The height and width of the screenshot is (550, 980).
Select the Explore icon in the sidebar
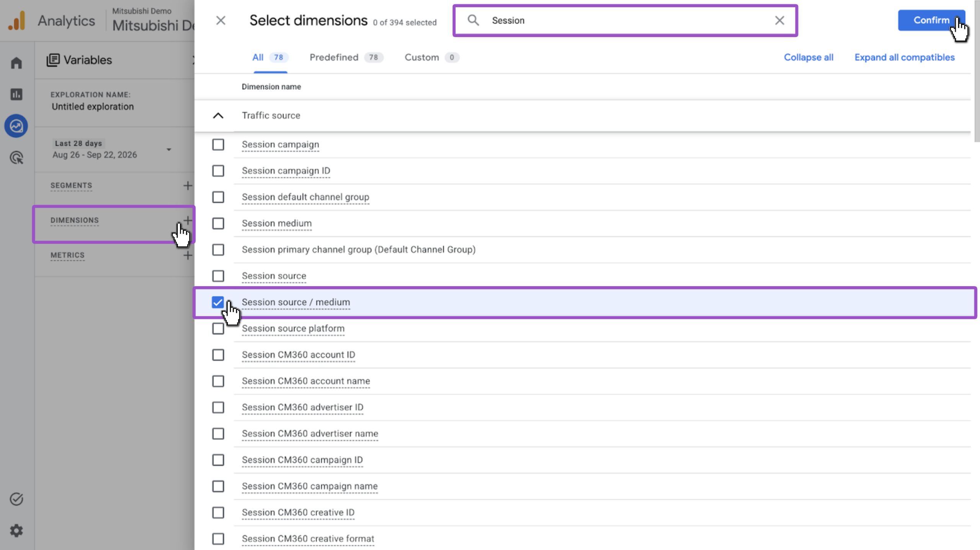16,126
